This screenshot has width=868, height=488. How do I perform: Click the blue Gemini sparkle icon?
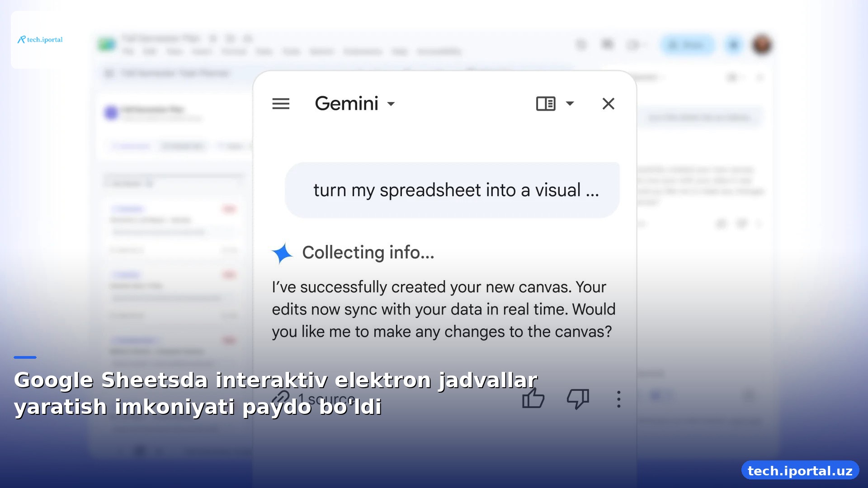tap(283, 253)
